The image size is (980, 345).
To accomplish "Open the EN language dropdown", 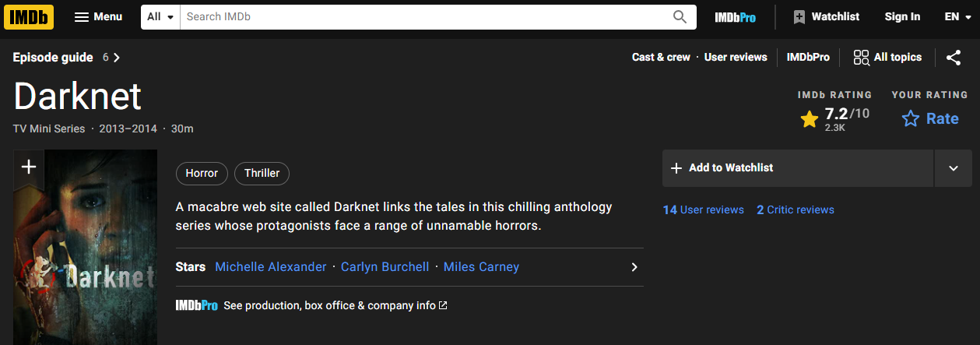I will click(957, 16).
